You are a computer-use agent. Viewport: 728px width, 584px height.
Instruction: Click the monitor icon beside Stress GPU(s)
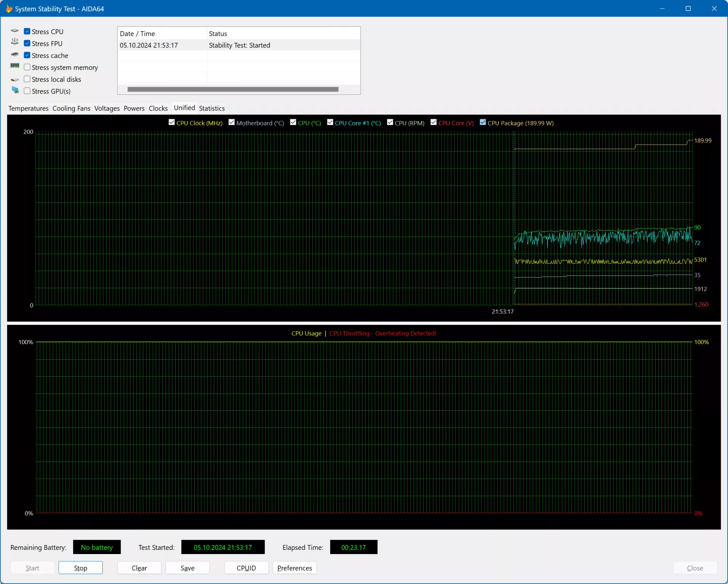tap(15, 91)
